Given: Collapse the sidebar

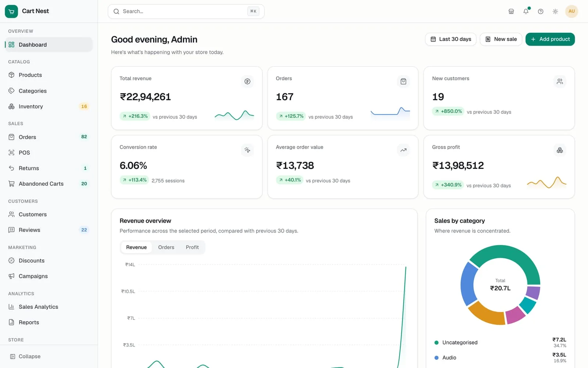Looking at the screenshot, I should (49, 356).
